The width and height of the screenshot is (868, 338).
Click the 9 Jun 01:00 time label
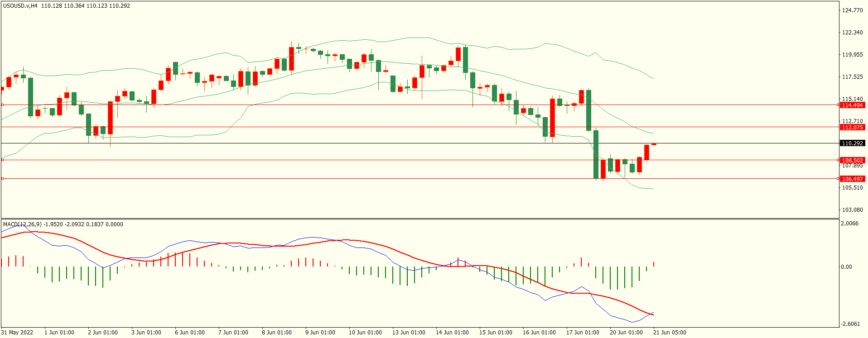[x=320, y=332]
